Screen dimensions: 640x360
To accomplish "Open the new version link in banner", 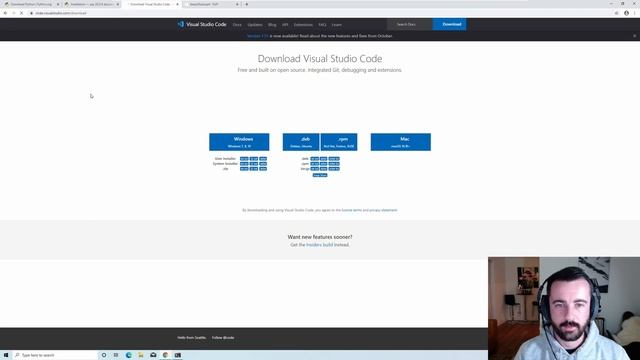I will 258,36.
